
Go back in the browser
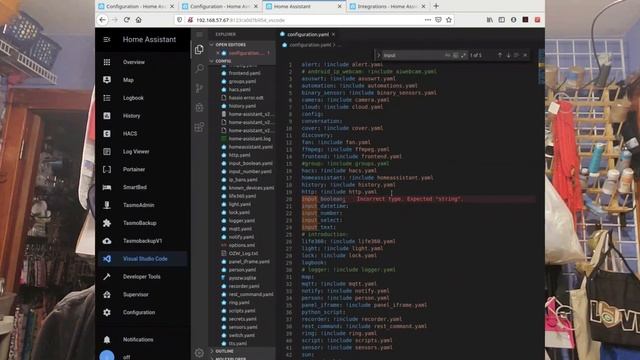click(x=102, y=20)
